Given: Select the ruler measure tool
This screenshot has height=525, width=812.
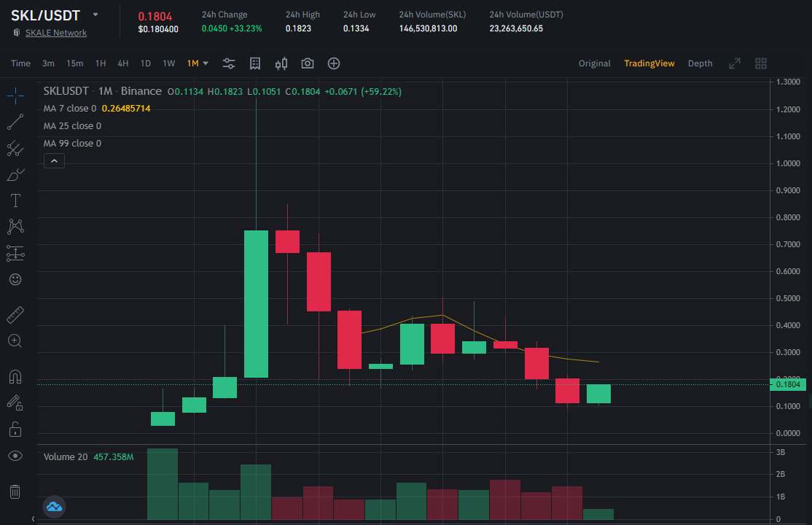Looking at the screenshot, I should [15, 314].
